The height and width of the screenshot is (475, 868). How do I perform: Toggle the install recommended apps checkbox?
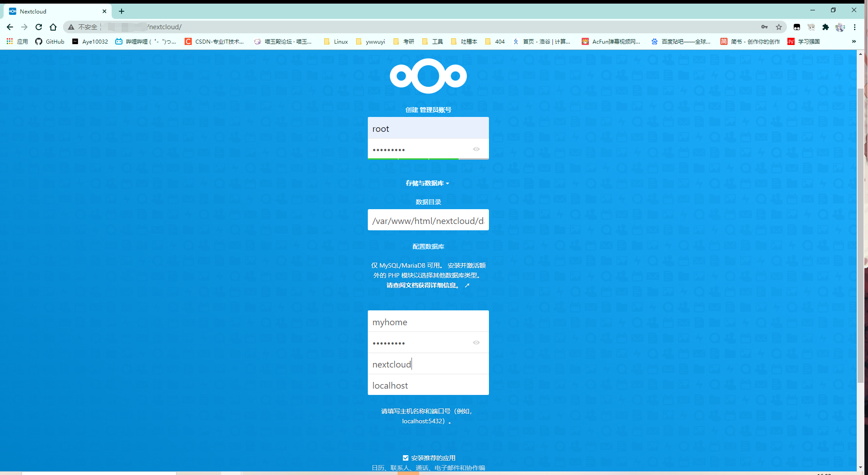click(x=406, y=457)
